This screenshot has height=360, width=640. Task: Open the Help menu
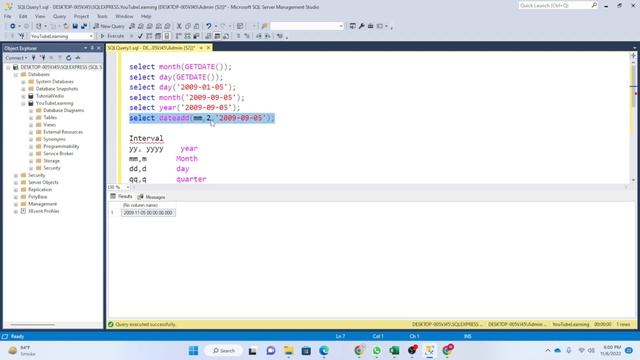point(146,16)
